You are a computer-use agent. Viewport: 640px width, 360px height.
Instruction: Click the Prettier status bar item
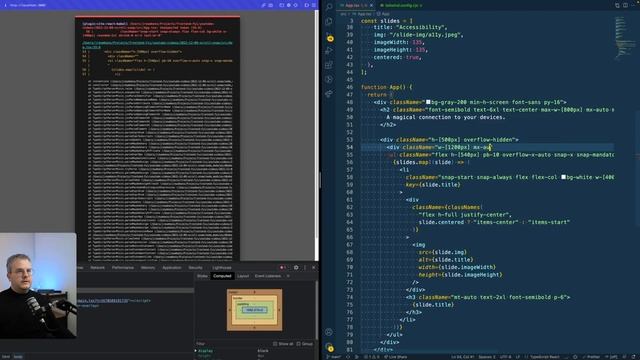(x=590, y=357)
